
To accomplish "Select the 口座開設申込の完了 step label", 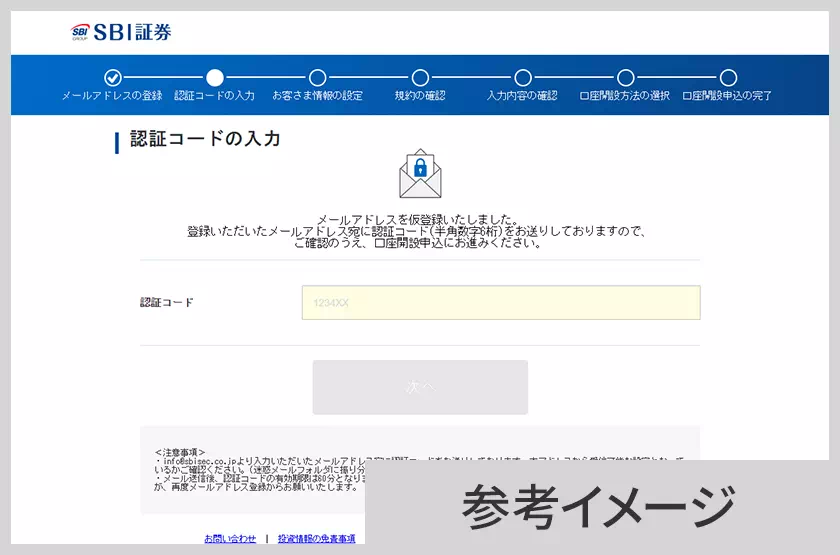I will [727, 96].
